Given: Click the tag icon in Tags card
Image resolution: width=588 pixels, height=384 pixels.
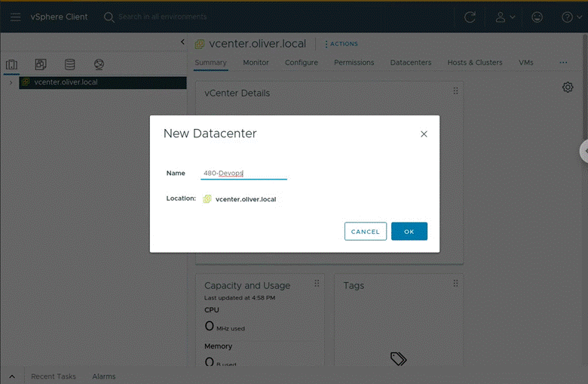Looking at the screenshot, I should pos(398,358).
